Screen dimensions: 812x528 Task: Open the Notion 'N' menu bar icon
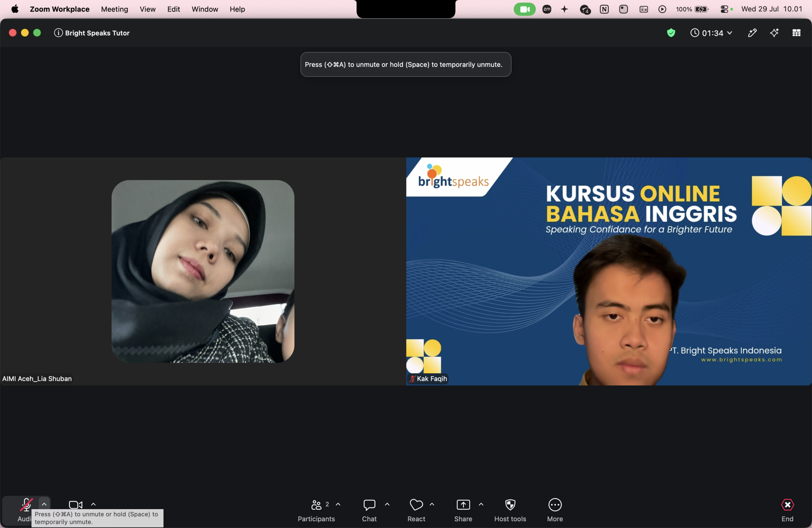click(604, 9)
